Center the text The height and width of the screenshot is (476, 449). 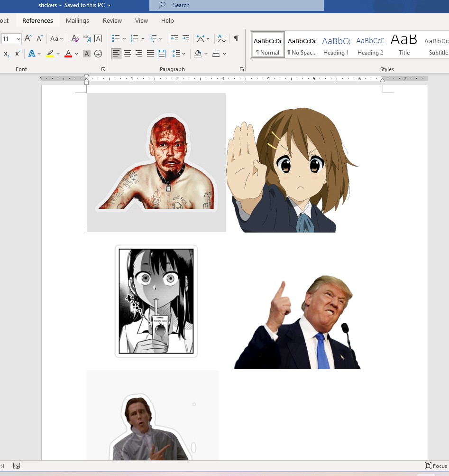(x=128, y=54)
